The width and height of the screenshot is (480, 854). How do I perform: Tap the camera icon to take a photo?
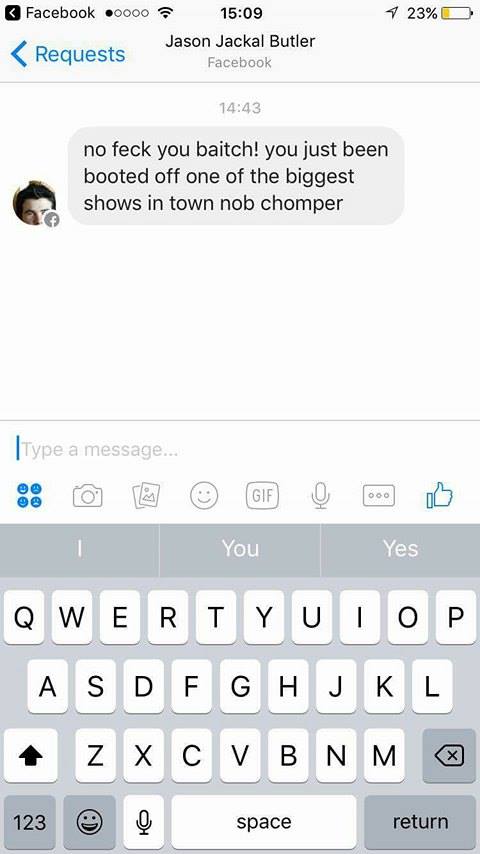point(88,496)
